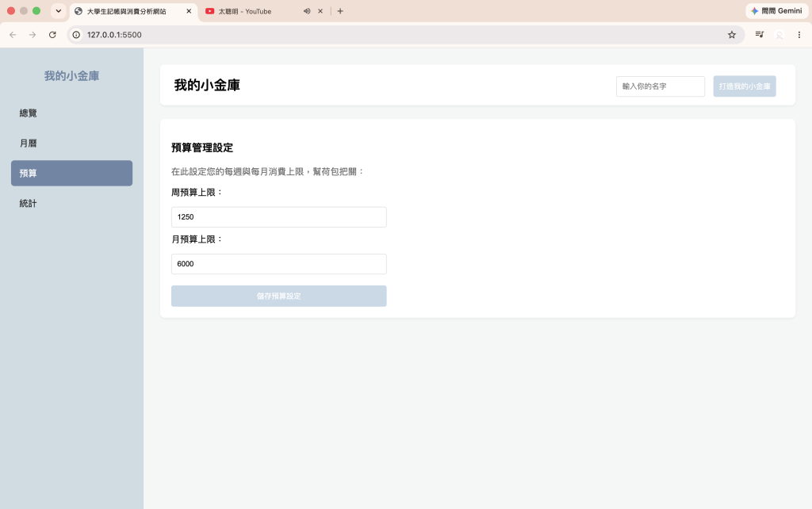This screenshot has width=812, height=509.
Task: Open the profile avatar icon
Action: pyautogui.click(x=779, y=35)
